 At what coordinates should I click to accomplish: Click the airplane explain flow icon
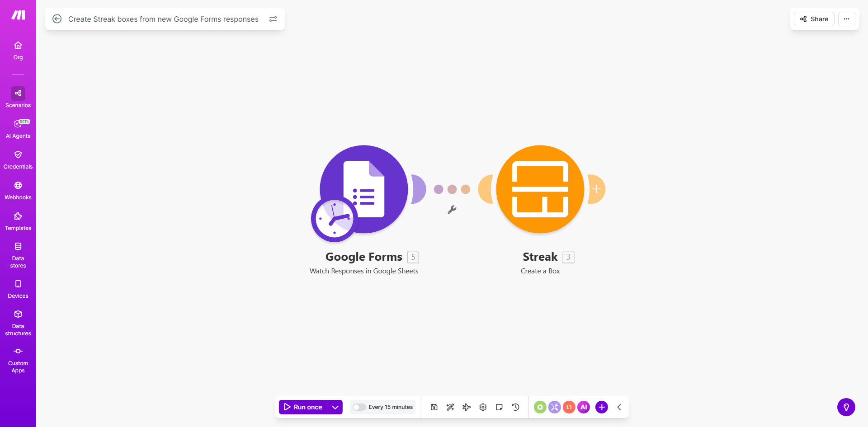[x=467, y=407]
